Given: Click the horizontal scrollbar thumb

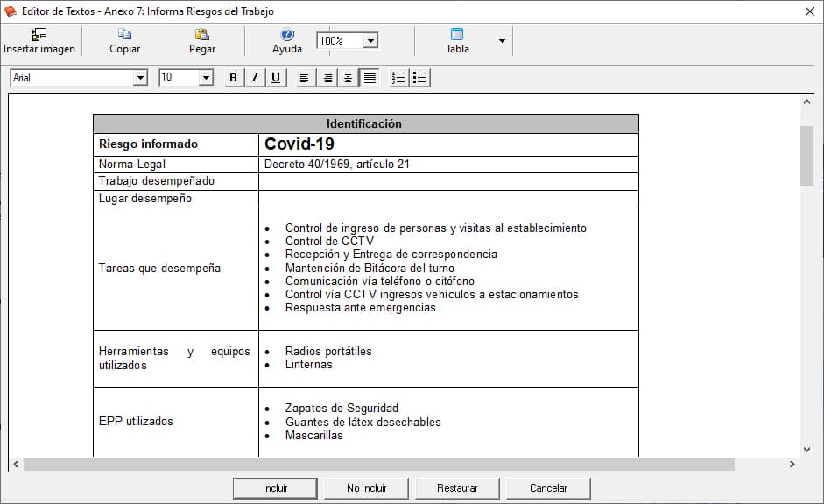Looking at the screenshot, I should click(x=379, y=464).
